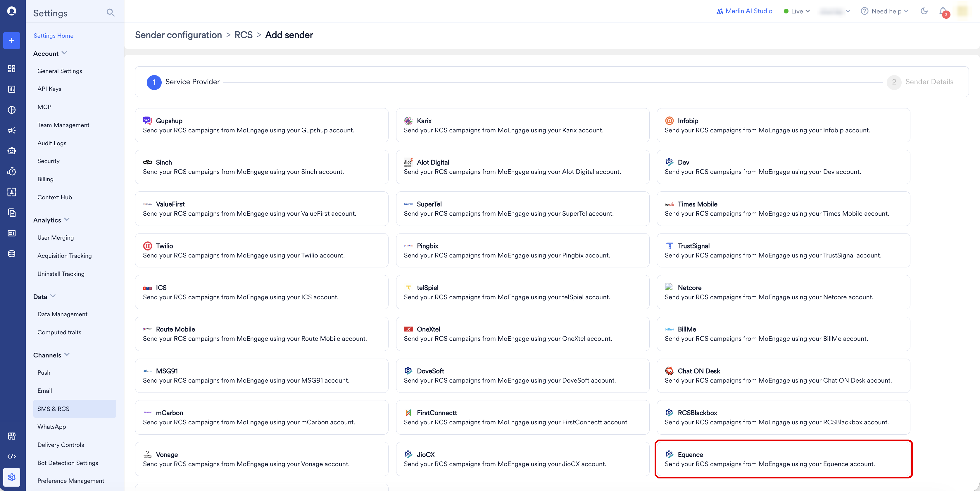980x491 pixels.
Task: Open the bar chart analytics icon
Action: [12, 89]
